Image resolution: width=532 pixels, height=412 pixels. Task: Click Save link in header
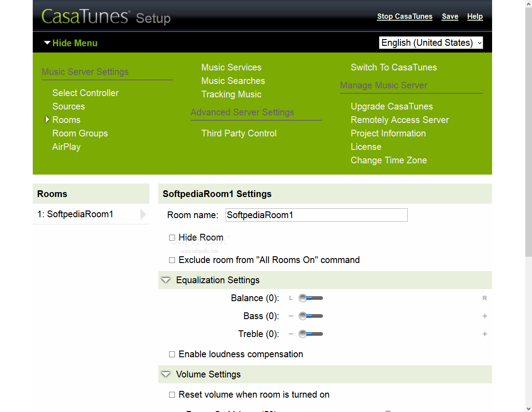450,16
